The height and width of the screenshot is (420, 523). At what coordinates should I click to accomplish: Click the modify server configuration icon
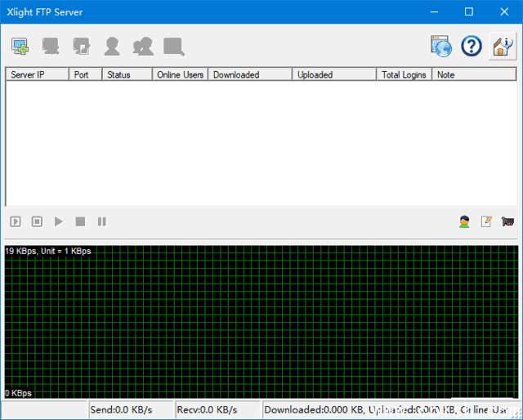pyautogui.click(x=81, y=47)
